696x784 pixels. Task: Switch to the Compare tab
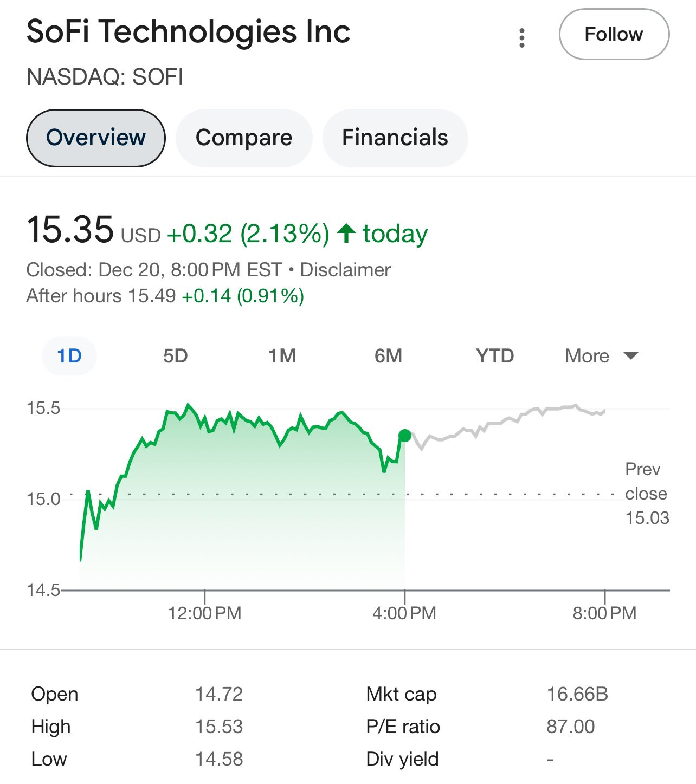click(244, 138)
